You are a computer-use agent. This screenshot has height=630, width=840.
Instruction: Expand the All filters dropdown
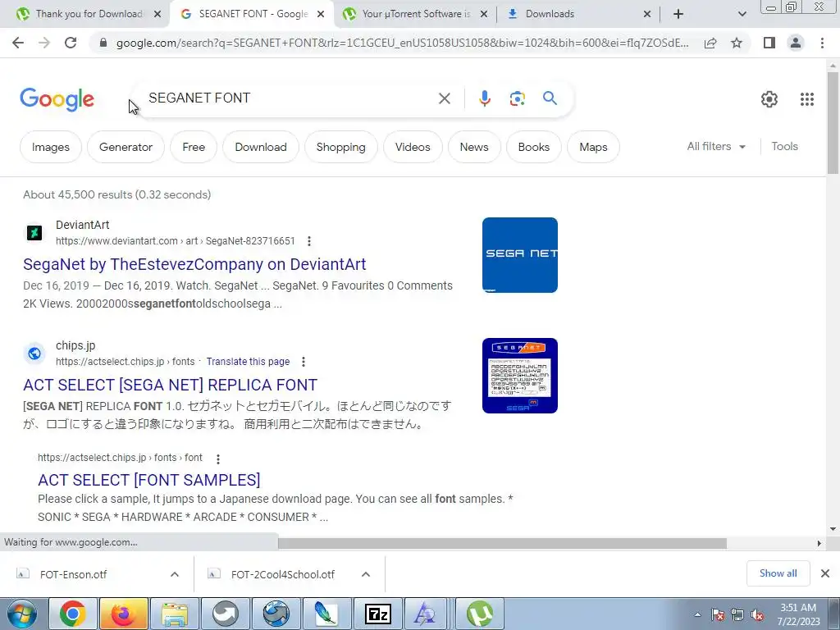[x=716, y=146]
